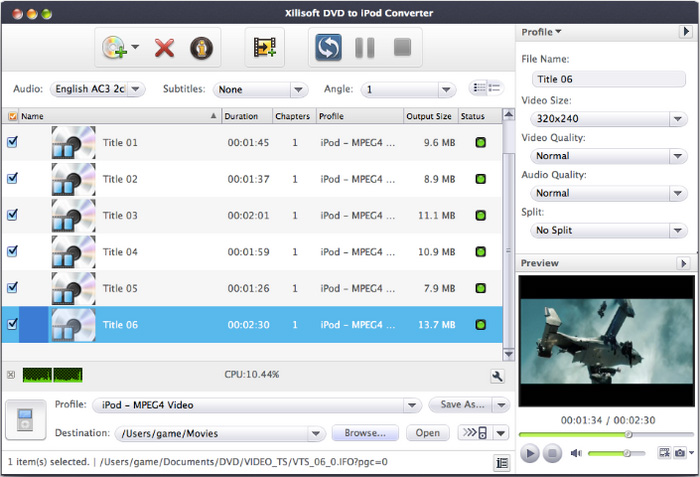Viewport: 700px width, 477px height.
Task: Click the Browse... button
Action: [365, 433]
